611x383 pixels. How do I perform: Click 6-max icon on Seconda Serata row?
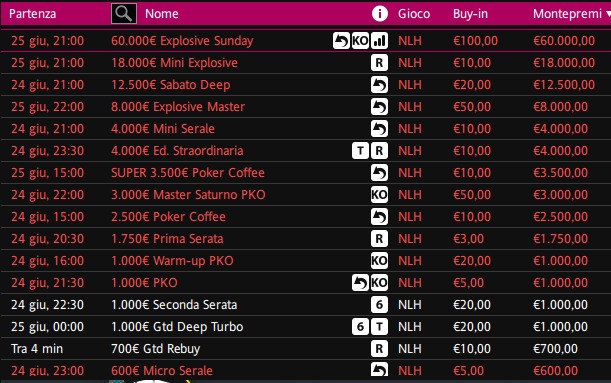tap(379, 305)
